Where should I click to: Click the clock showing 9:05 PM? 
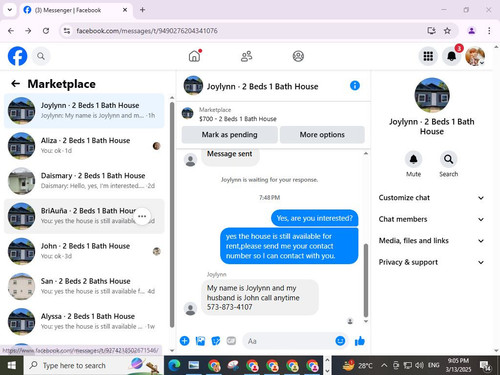coord(458,365)
